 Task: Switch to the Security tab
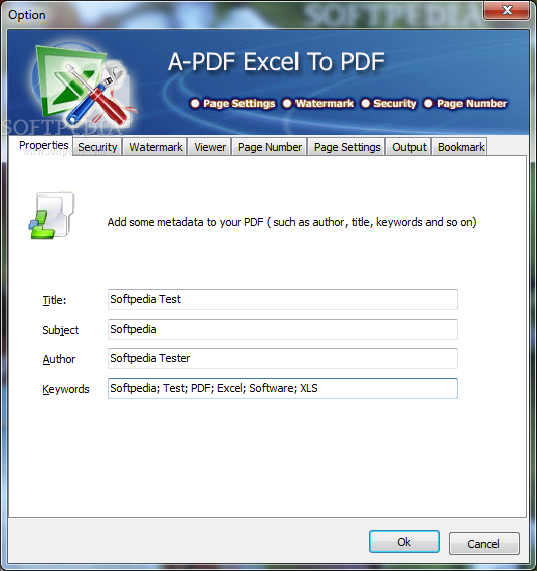click(x=97, y=147)
